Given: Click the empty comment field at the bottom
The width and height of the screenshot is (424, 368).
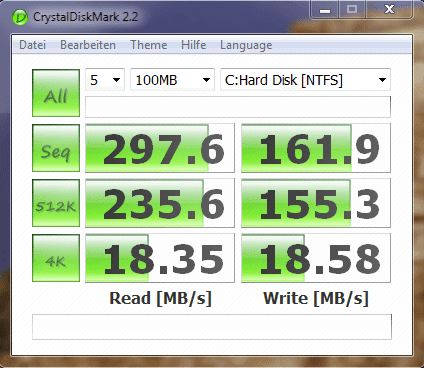Looking at the screenshot, I should coord(212,327).
